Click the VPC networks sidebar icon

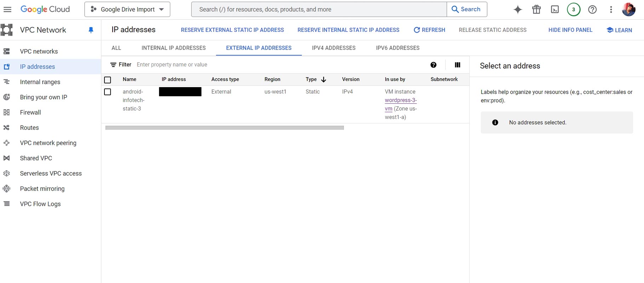click(x=6, y=51)
